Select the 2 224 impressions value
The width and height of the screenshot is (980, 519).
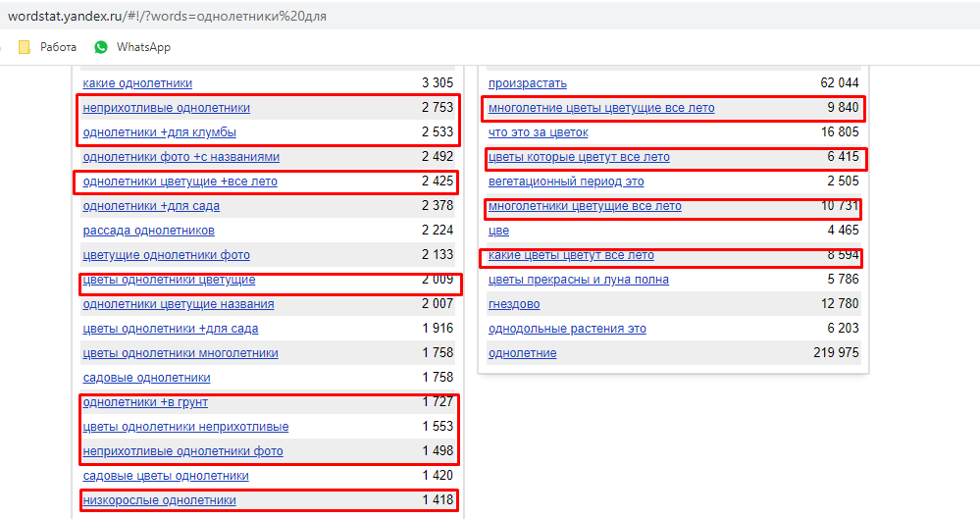438,231
